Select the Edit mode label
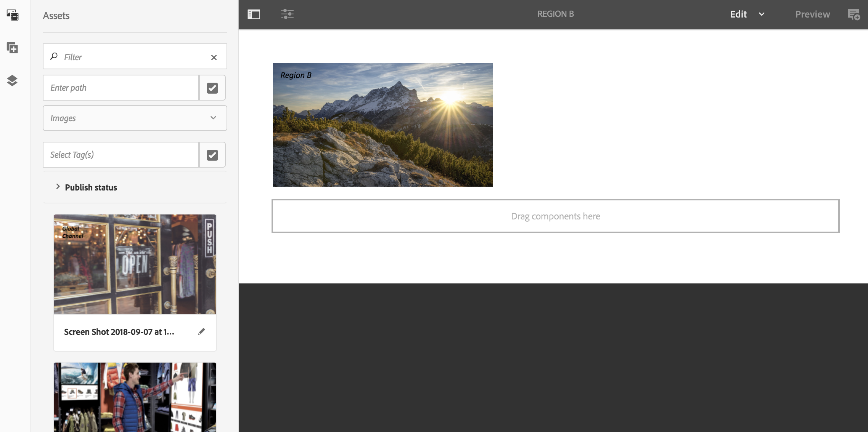Screen dimensions: 868x432 tap(738, 14)
